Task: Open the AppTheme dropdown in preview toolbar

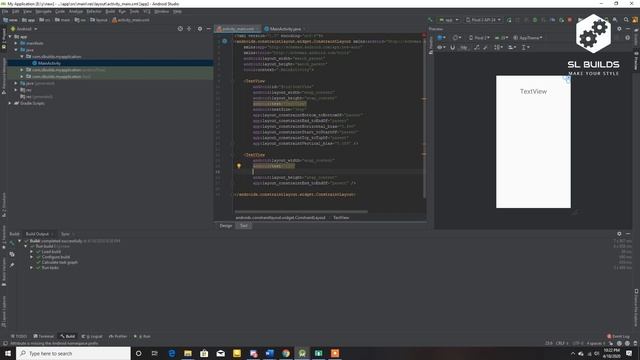Action: pos(528,38)
